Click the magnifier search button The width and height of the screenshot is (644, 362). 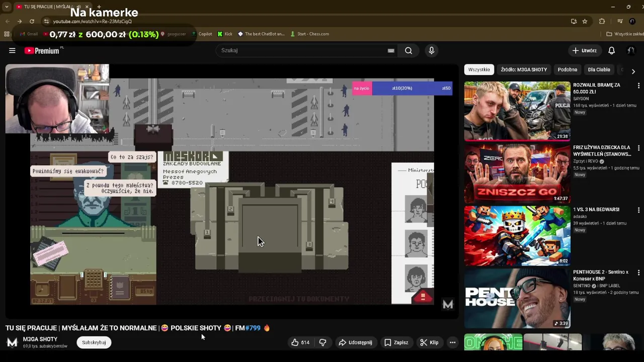pos(409,50)
